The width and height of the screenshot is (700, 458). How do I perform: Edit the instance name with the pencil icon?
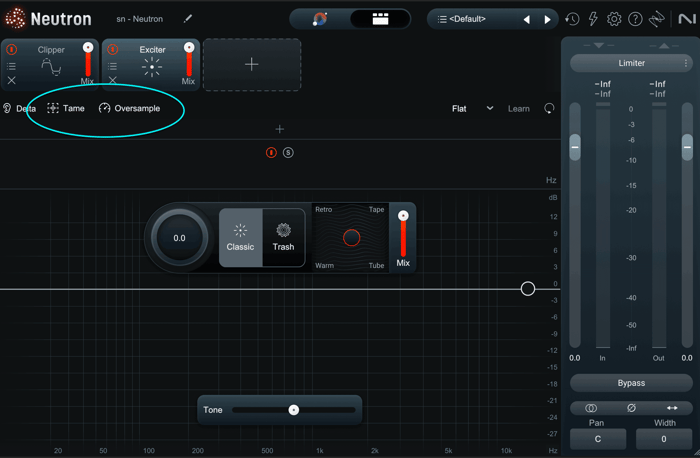click(188, 19)
